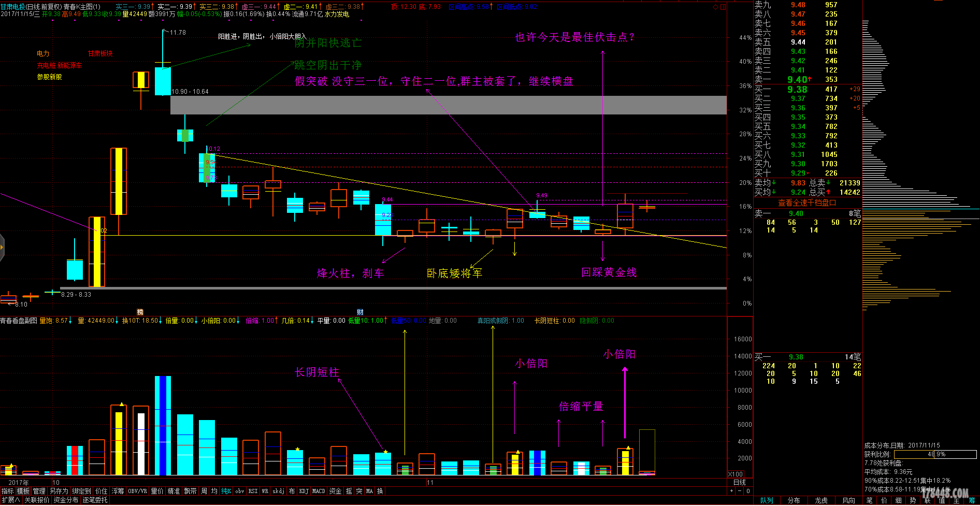Switch to MA indicator
The width and height of the screenshot is (980, 506).
(369, 491)
